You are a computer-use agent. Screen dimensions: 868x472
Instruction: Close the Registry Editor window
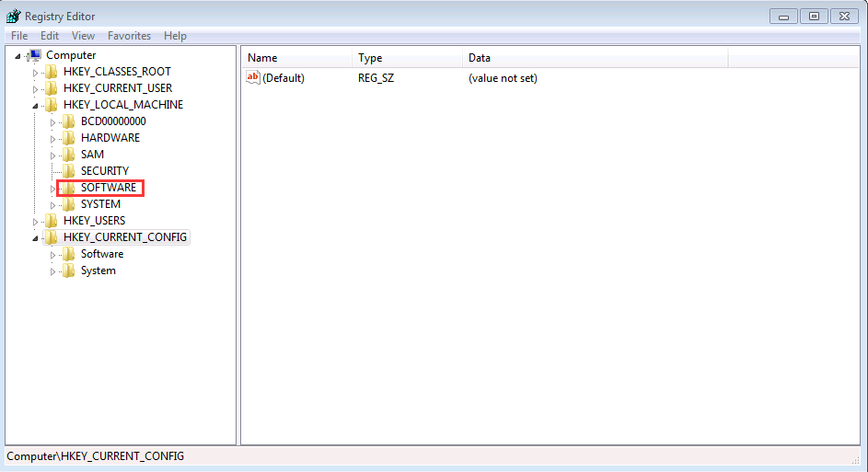(844, 17)
